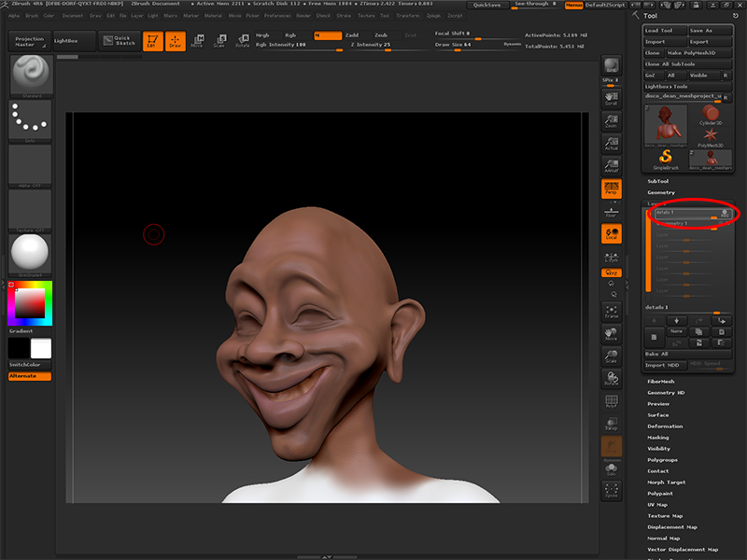Click the Scale view icon in right shelf
The image size is (747, 560).
(612, 357)
